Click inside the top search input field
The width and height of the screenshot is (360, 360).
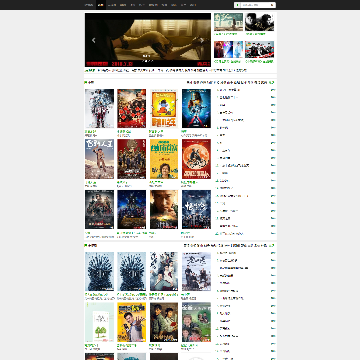255,5
